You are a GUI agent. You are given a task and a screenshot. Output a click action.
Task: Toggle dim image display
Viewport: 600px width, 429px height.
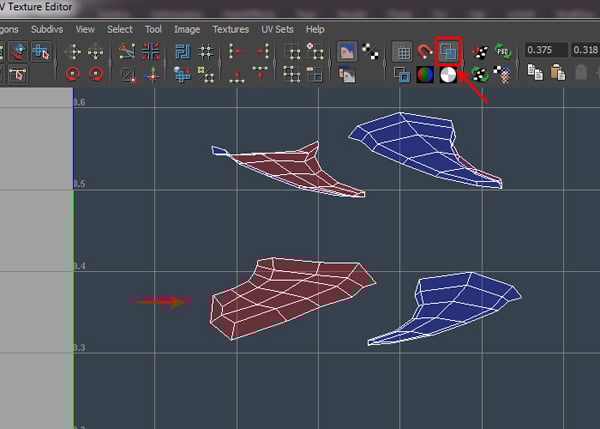[347, 75]
